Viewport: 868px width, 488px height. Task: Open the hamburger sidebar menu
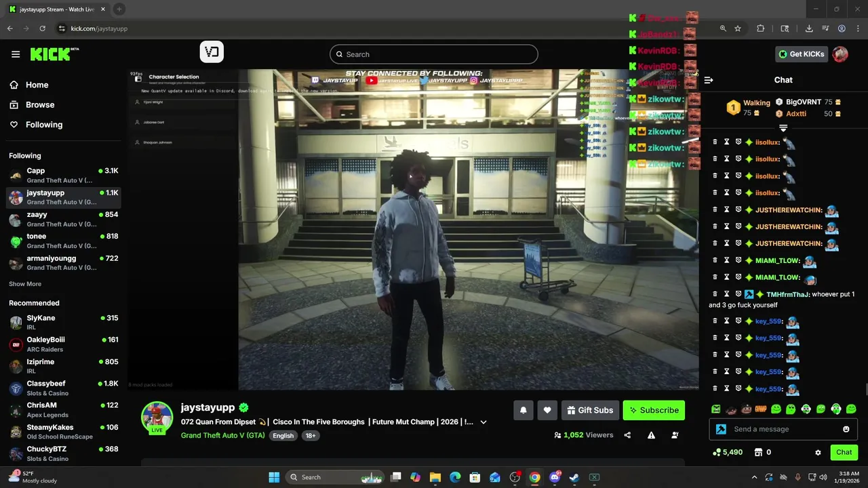(16, 54)
